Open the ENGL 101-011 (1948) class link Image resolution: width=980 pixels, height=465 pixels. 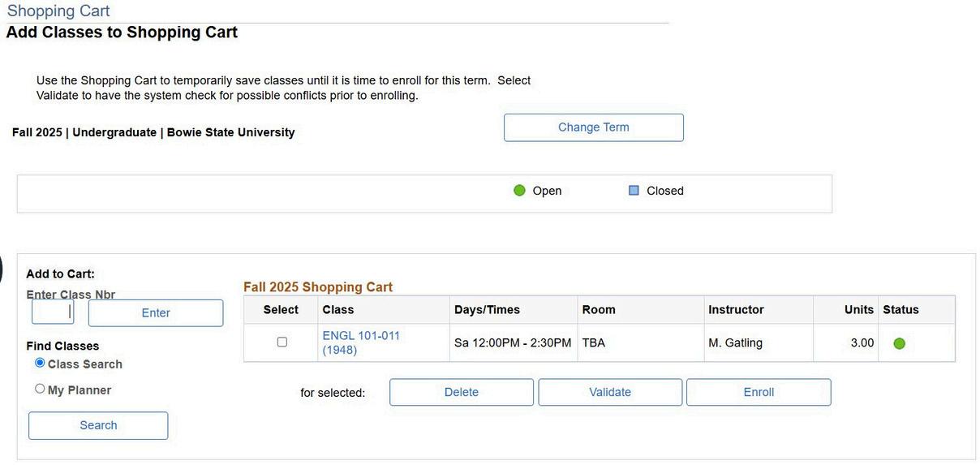(361, 342)
